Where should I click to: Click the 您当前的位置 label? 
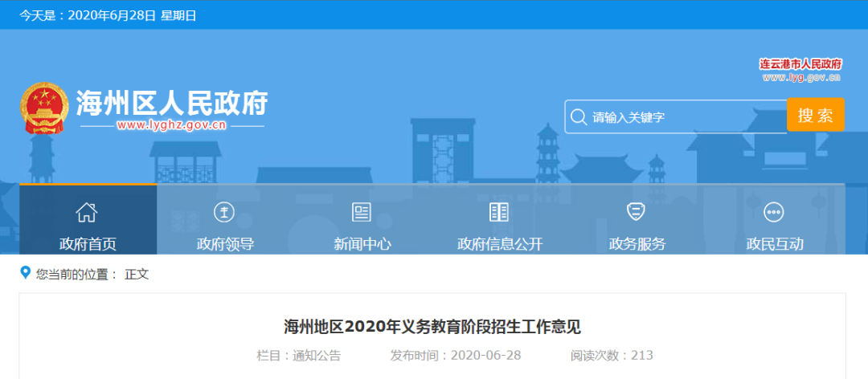77,274
